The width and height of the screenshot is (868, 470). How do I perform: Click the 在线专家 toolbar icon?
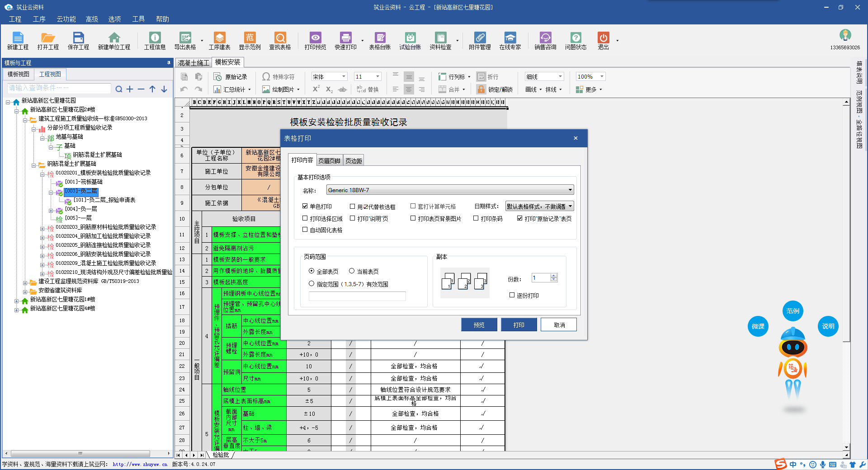[x=510, y=38]
